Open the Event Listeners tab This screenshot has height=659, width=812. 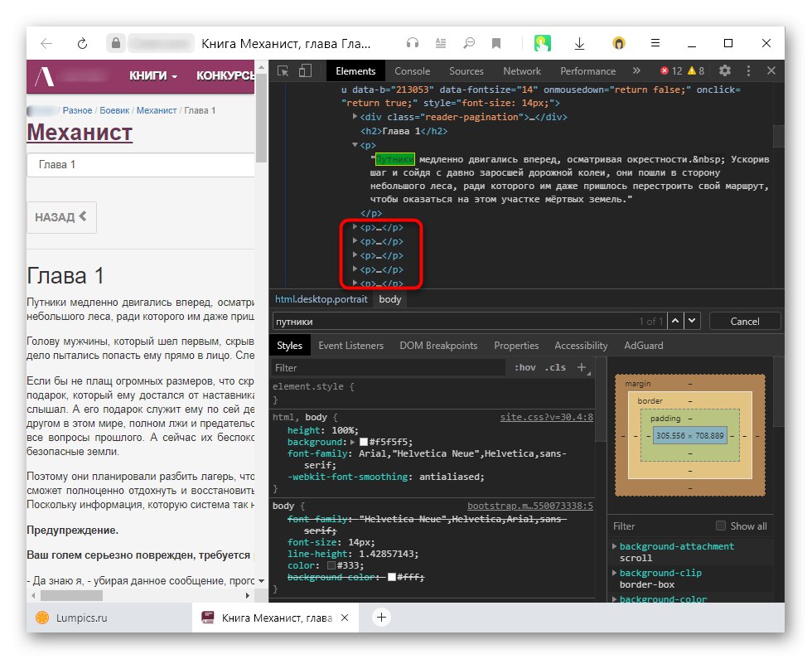pyautogui.click(x=350, y=346)
